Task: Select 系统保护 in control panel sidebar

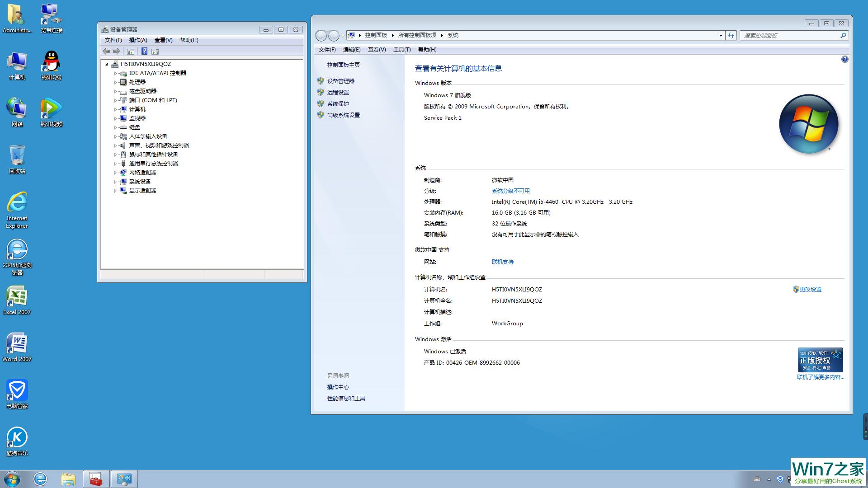Action: coord(339,103)
